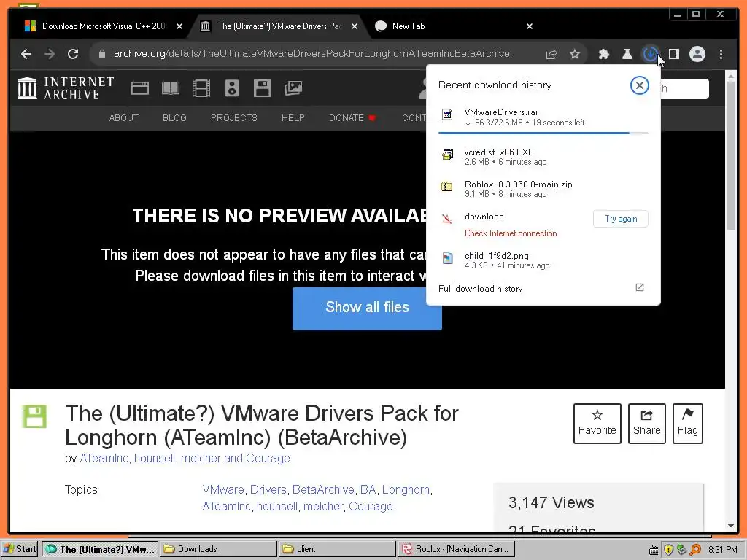Screen dimensions: 747x560
Task: Click the Show all files button
Action: coord(367,308)
